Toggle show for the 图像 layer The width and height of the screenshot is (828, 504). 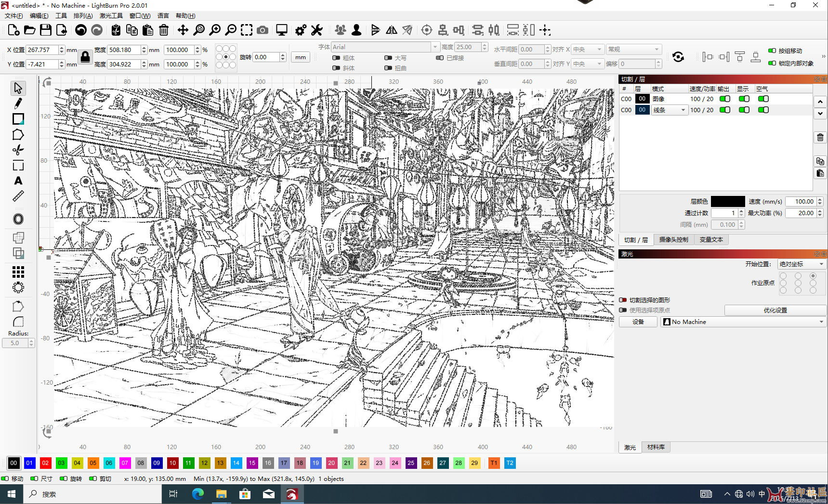[744, 99]
